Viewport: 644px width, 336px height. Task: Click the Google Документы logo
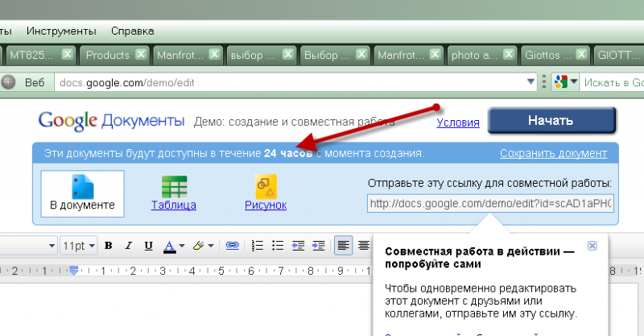click(x=111, y=121)
